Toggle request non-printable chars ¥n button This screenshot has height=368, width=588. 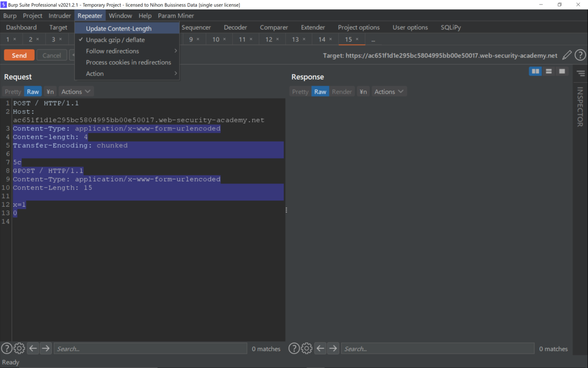(50, 92)
